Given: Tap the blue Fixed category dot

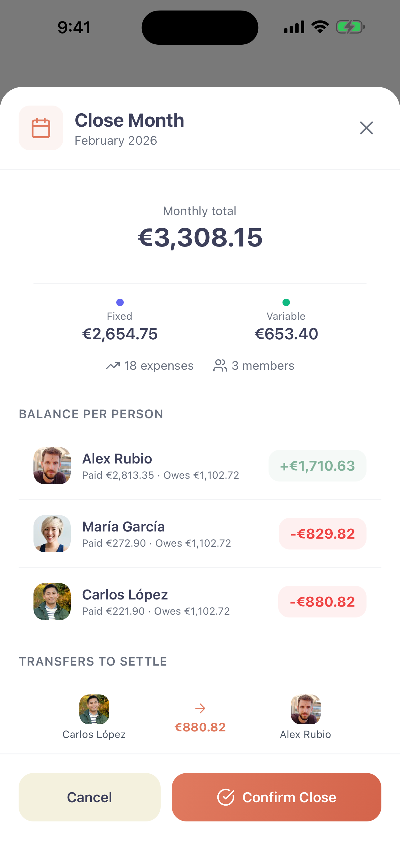Looking at the screenshot, I should pos(120,302).
